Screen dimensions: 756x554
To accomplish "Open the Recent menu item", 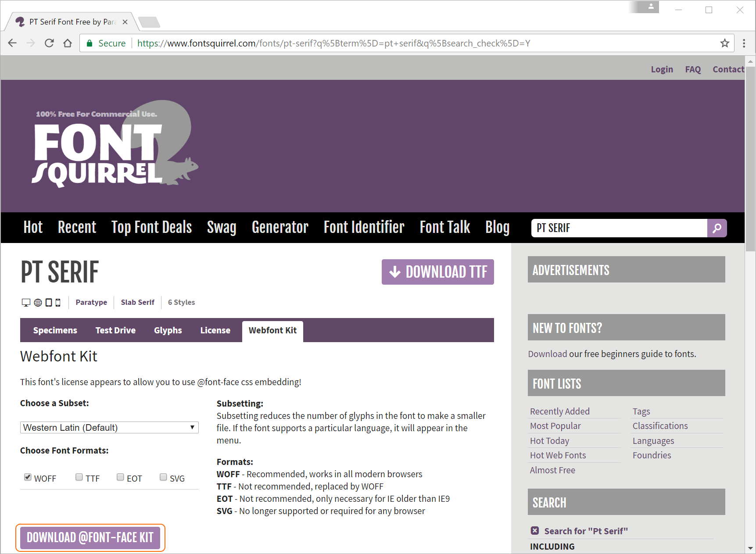I will click(77, 227).
